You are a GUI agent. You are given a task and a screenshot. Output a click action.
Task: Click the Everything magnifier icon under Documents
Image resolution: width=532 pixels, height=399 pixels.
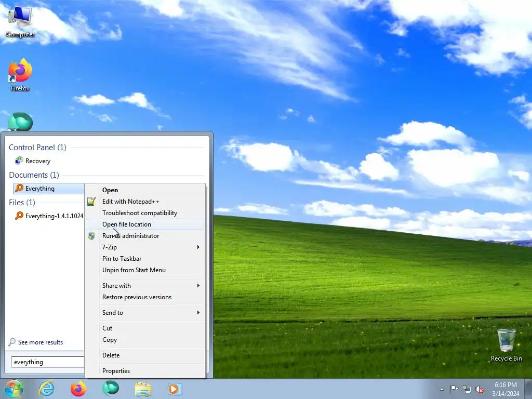tap(19, 188)
